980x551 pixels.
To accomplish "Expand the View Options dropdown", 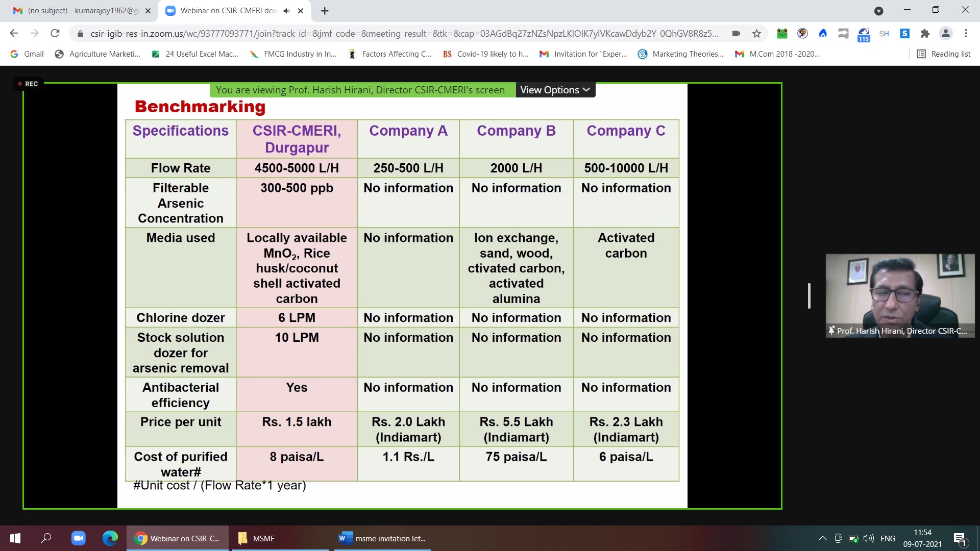I will click(x=555, y=90).
